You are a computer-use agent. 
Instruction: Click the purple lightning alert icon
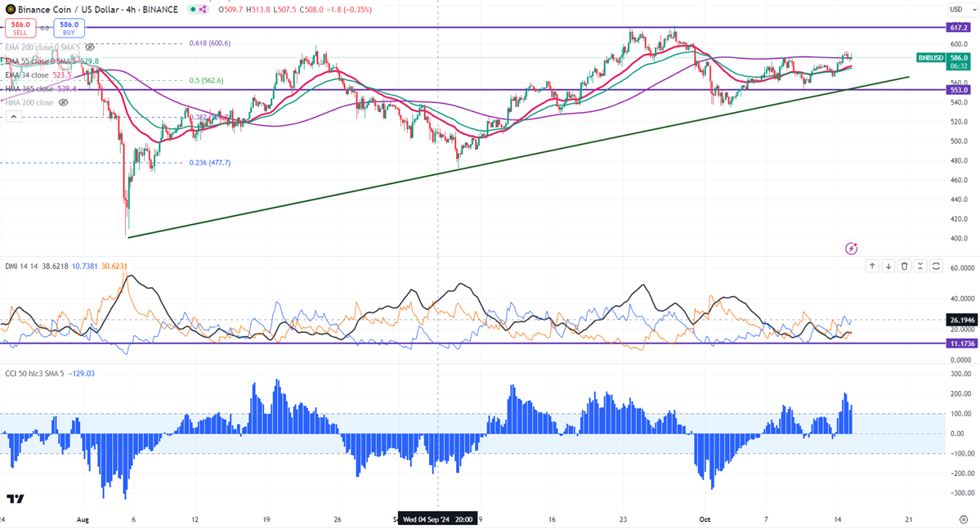point(851,249)
